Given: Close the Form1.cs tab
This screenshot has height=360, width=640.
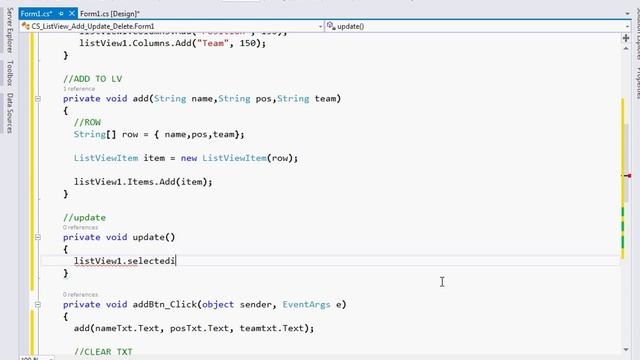Looking at the screenshot, I should pos(72,13).
